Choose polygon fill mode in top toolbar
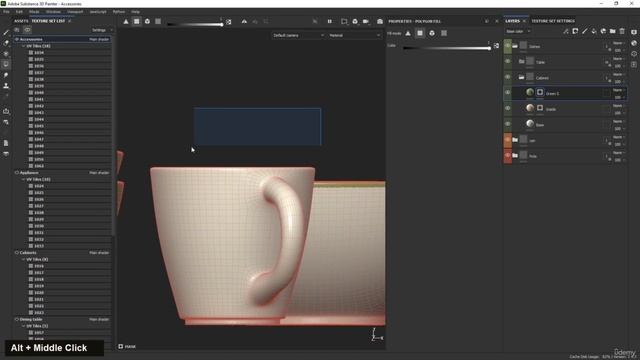 [137, 21]
